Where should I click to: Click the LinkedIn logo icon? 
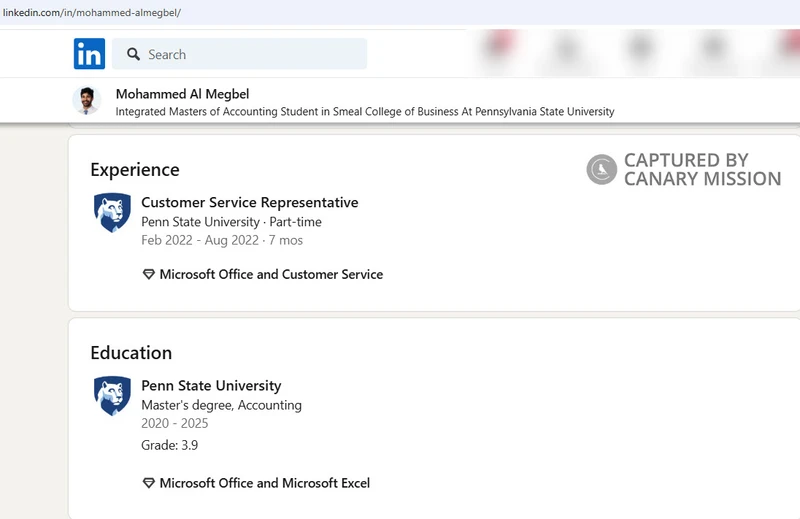coord(89,54)
